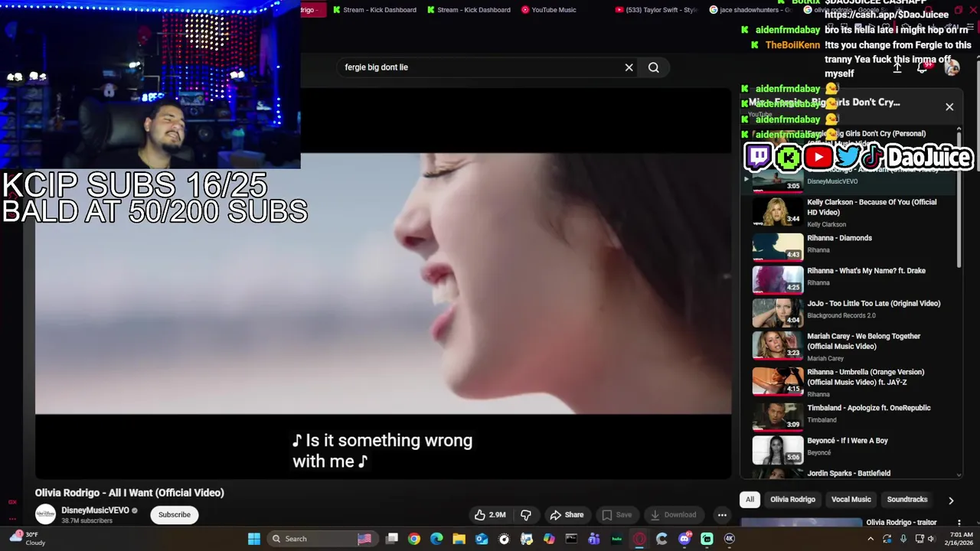Click the Download button under the video

674,515
